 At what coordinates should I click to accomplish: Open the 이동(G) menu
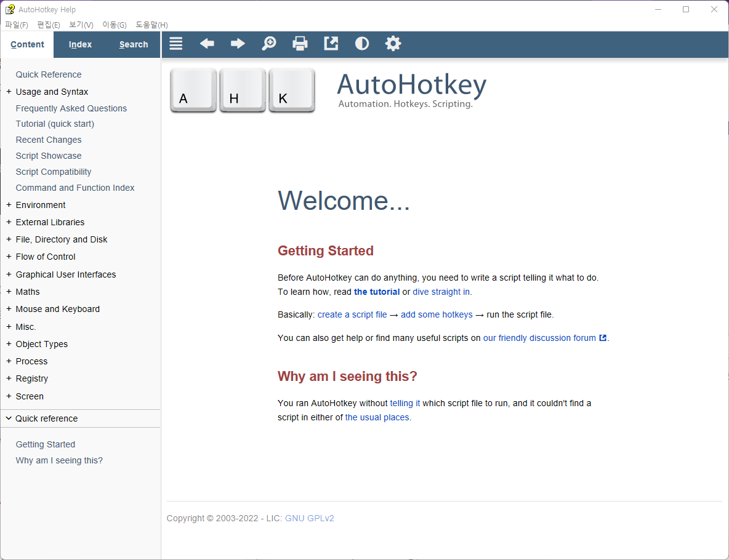coord(115,25)
